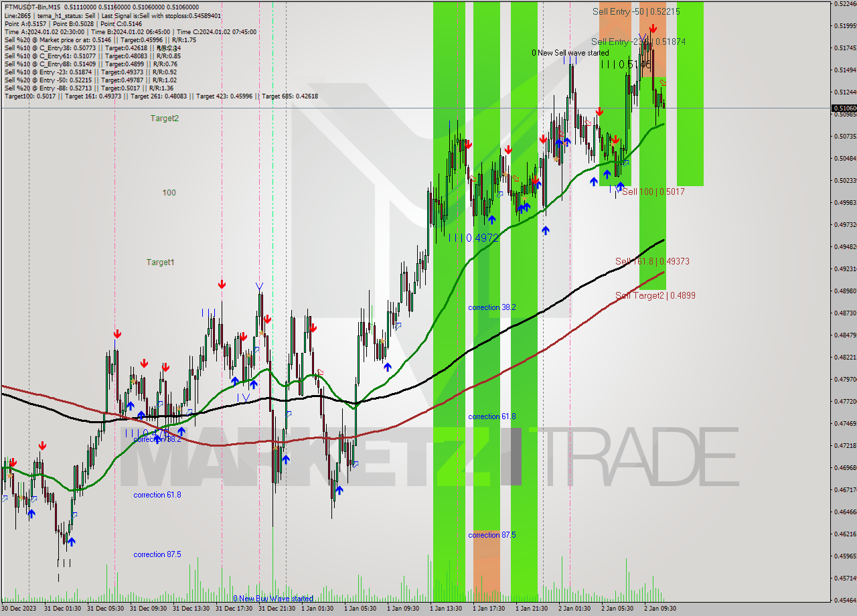The width and height of the screenshot is (857, 616).
Task: Click the 0.4948 price scale tick
Action: coord(844,246)
